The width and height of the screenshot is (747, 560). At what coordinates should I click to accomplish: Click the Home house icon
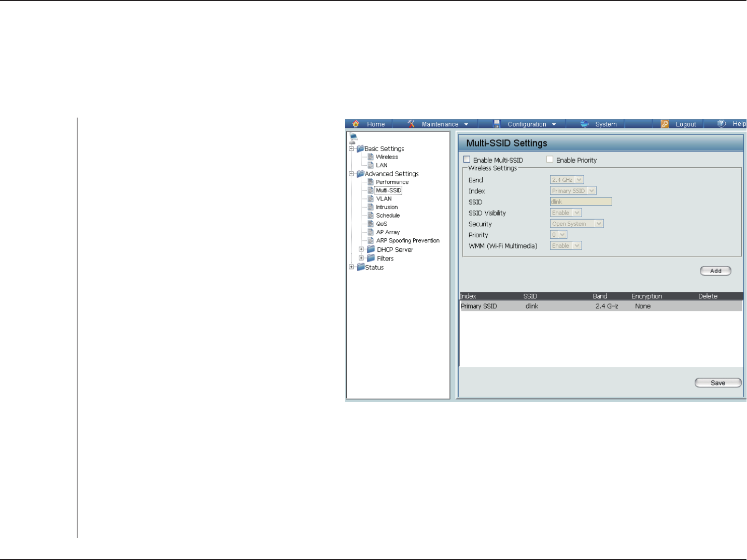pyautogui.click(x=356, y=124)
